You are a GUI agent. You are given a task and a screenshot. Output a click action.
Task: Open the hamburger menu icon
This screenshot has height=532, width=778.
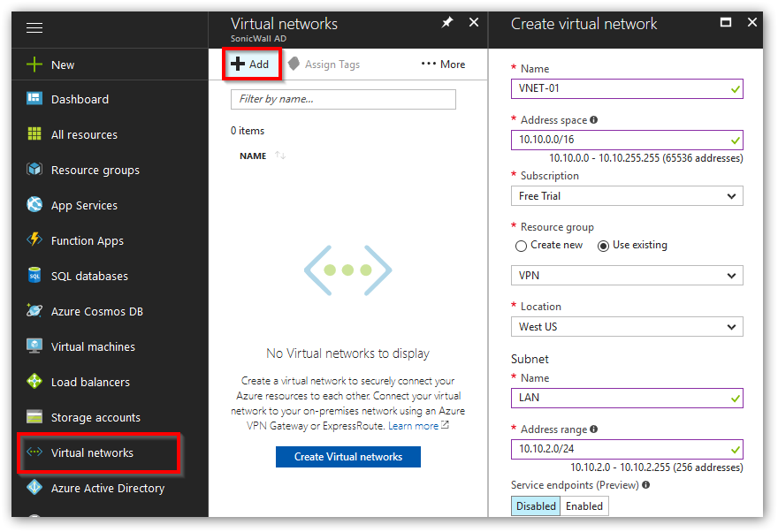[x=34, y=27]
